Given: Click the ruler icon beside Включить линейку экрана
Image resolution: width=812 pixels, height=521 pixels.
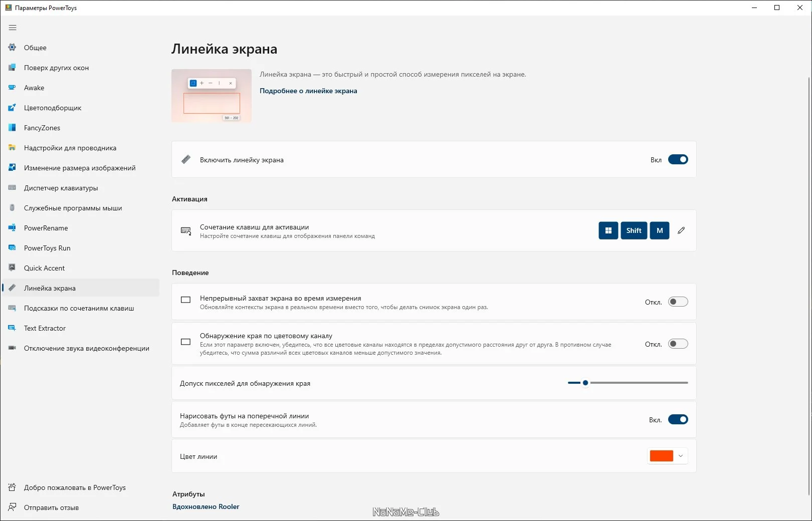Looking at the screenshot, I should pyautogui.click(x=186, y=160).
